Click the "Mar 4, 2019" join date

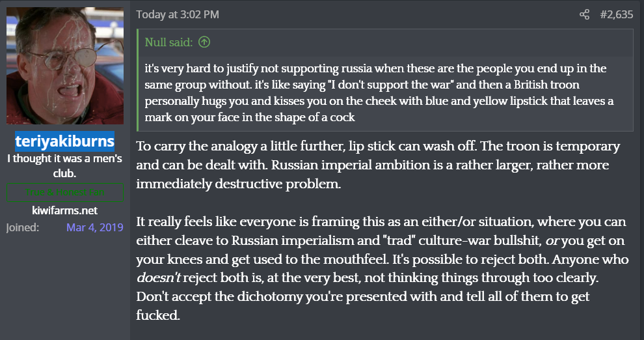[x=94, y=228]
